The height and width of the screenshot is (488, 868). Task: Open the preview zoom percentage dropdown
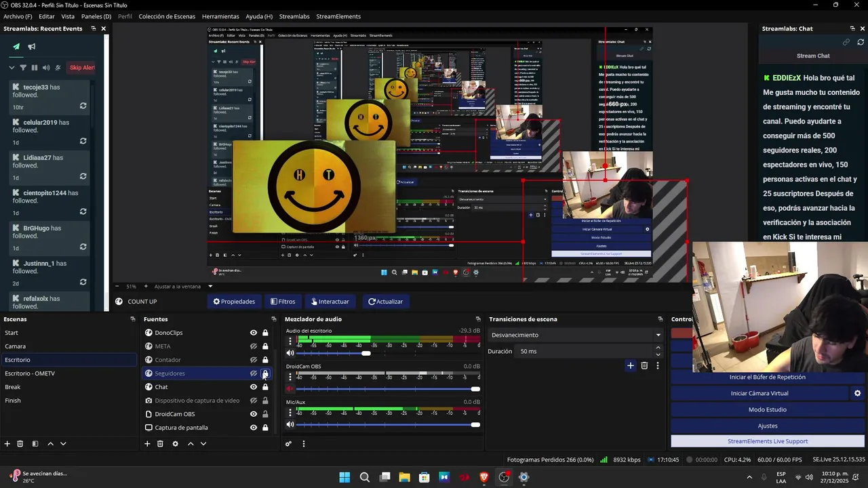point(210,286)
